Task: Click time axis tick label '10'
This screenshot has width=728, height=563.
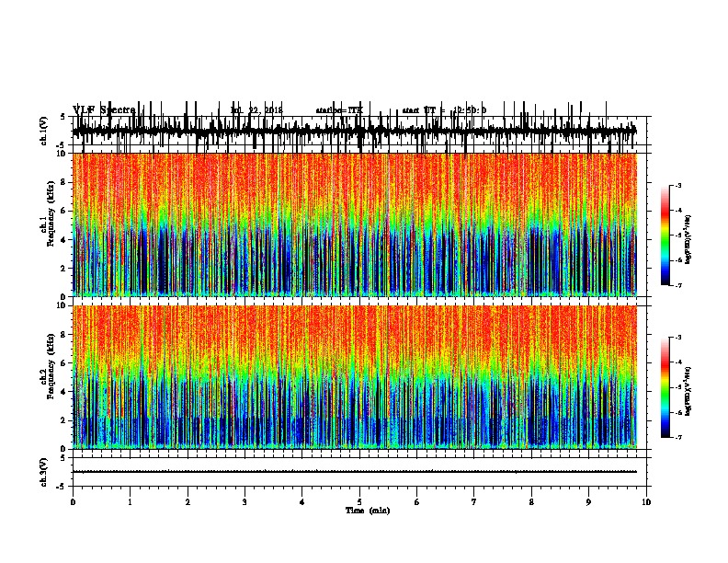Action: 646,502
